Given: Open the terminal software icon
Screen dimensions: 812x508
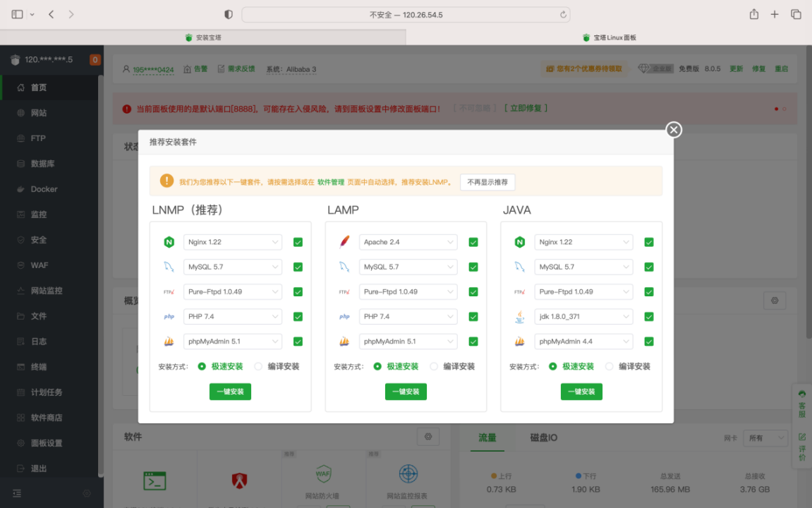Looking at the screenshot, I should (x=154, y=480).
